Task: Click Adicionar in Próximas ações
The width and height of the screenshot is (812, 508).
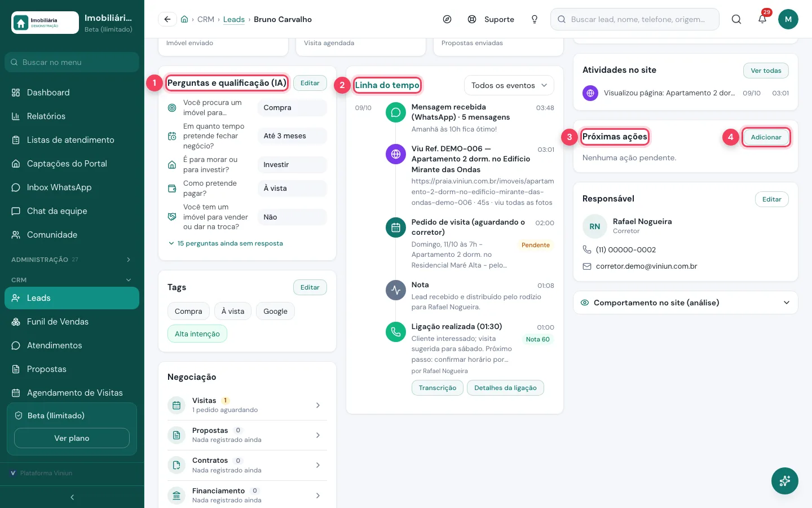Action: pos(766,137)
